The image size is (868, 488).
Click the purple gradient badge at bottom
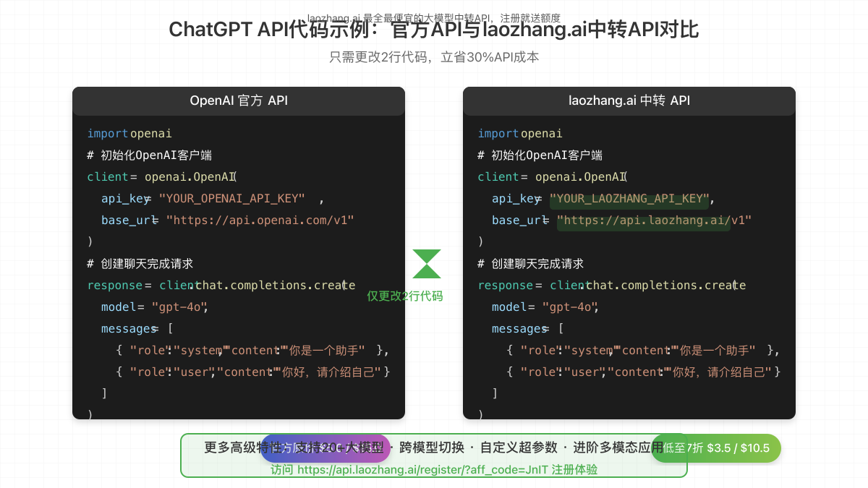point(325,448)
